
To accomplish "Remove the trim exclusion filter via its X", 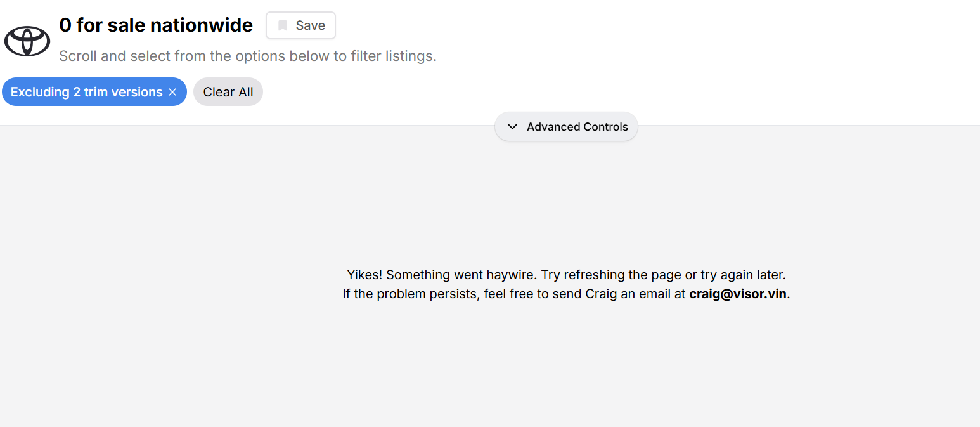I will point(172,92).
